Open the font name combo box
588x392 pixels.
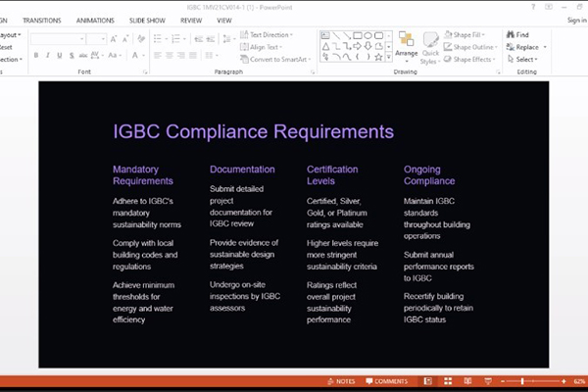coord(58,39)
